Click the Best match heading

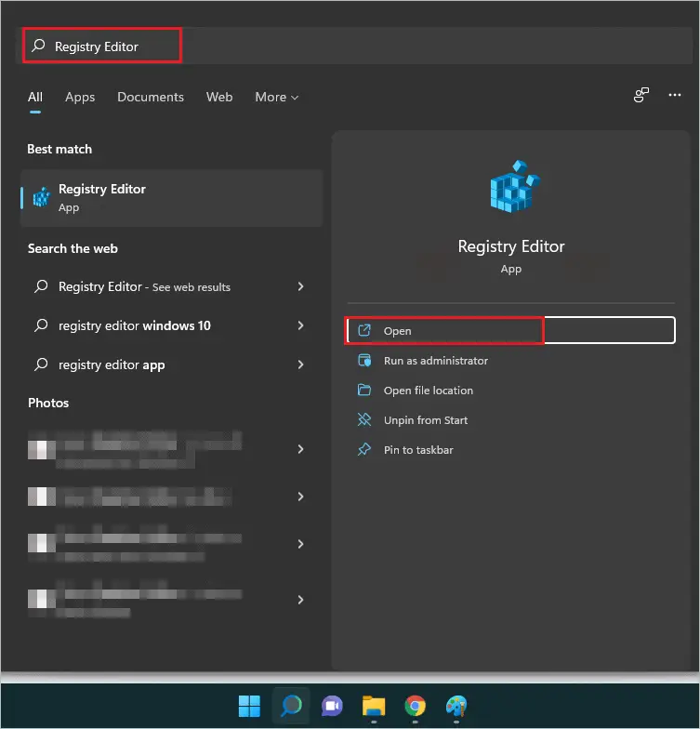click(59, 149)
